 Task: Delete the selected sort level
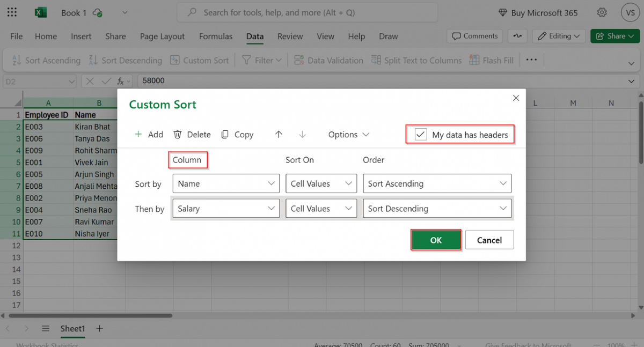click(192, 135)
